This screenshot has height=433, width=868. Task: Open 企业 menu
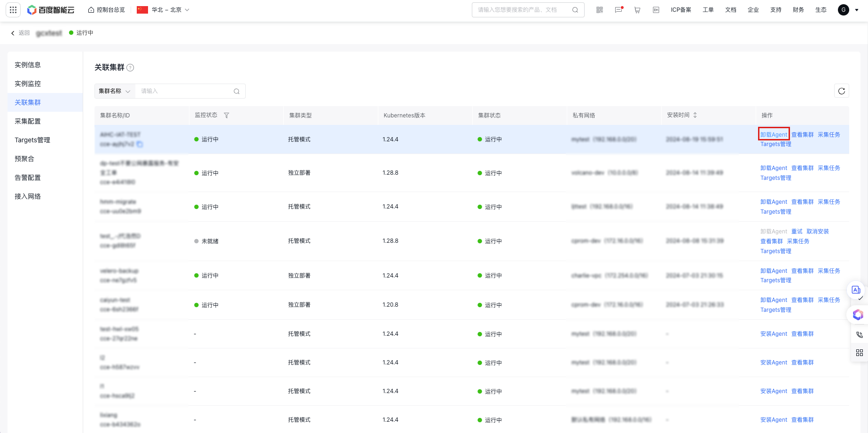tap(753, 10)
